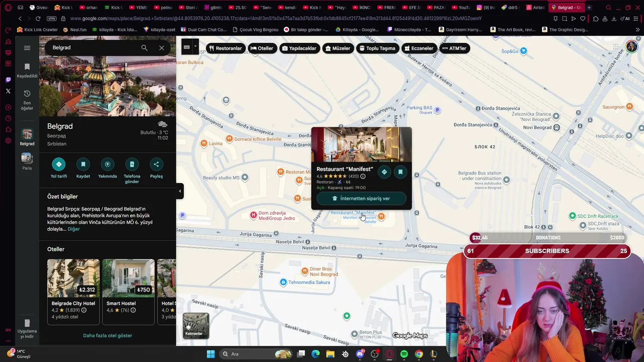Switch to Airbnb browser tab
The width and height of the screenshot is (644, 362).
[x=536, y=8]
